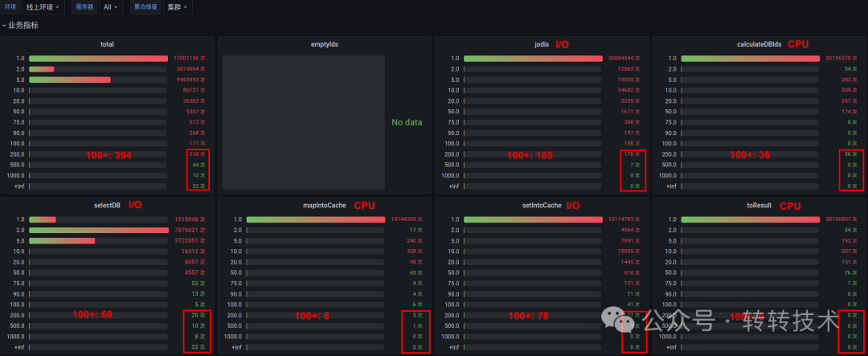The height and width of the screenshot is (356, 868).
Task: Click the 1.0 bar in total panel
Action: (x=98, y=58)
